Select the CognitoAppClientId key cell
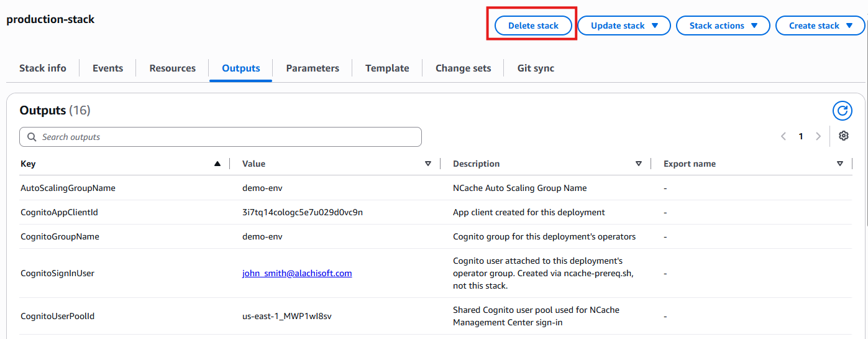The image size is (868, 339). [x=59, y=212]
